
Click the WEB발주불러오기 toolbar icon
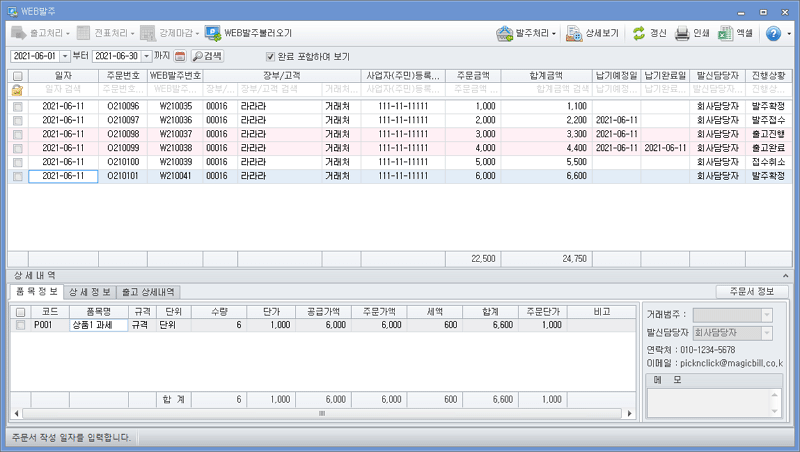coord(213,33)
